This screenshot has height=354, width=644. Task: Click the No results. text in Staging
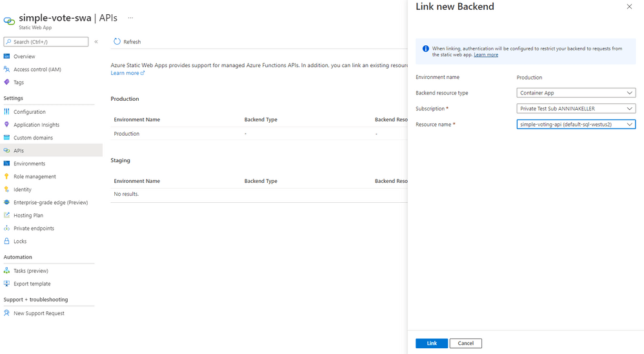126,194
